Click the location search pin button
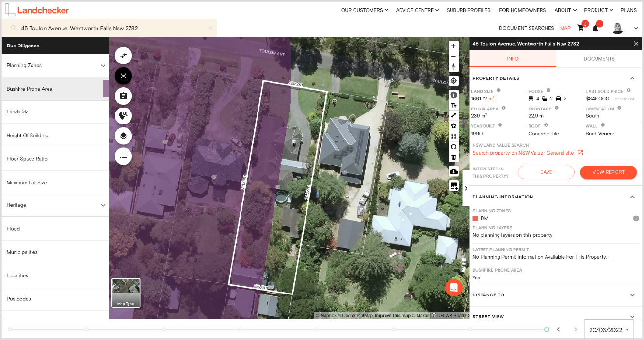This screenshot has height=340, width=644. 123,116
